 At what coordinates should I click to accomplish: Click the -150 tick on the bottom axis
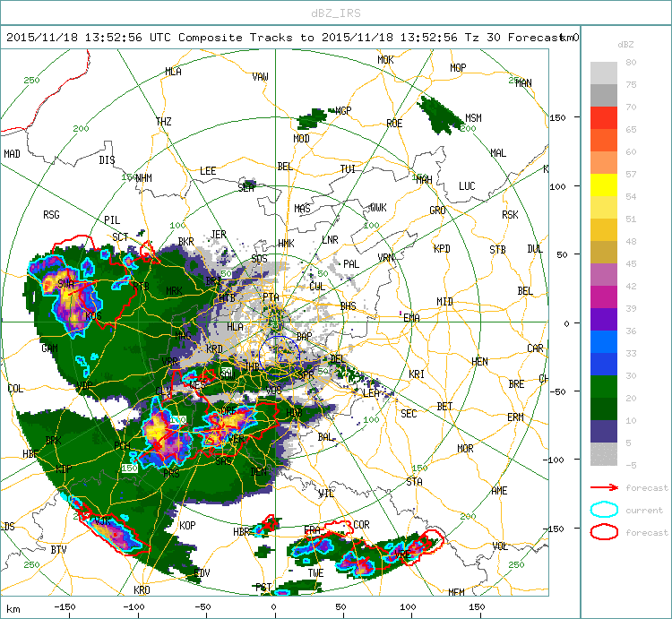click(x=65, y=607)
